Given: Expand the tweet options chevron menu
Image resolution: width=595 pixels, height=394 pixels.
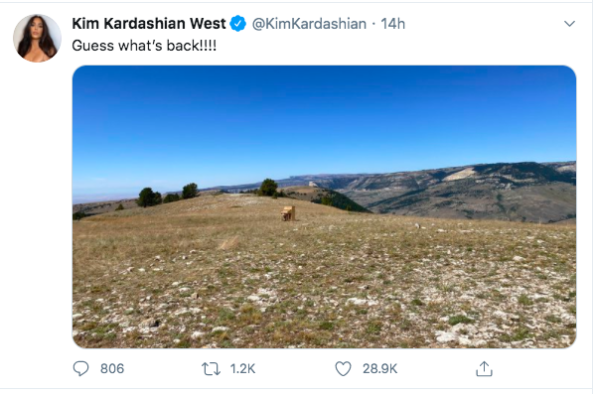Looking at the screenshot, I should pyautogui.click(x=570, y=24).
